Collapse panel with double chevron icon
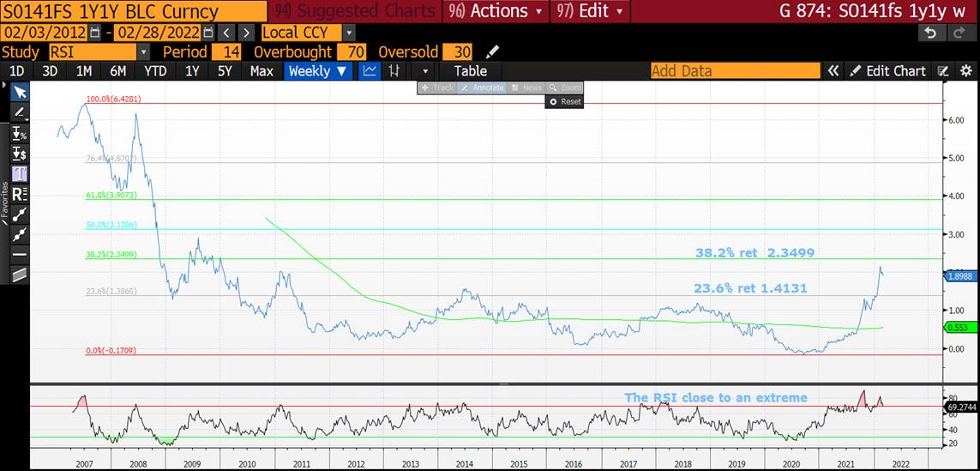This screenshot has width=980, height=471. tap(833, 71)
